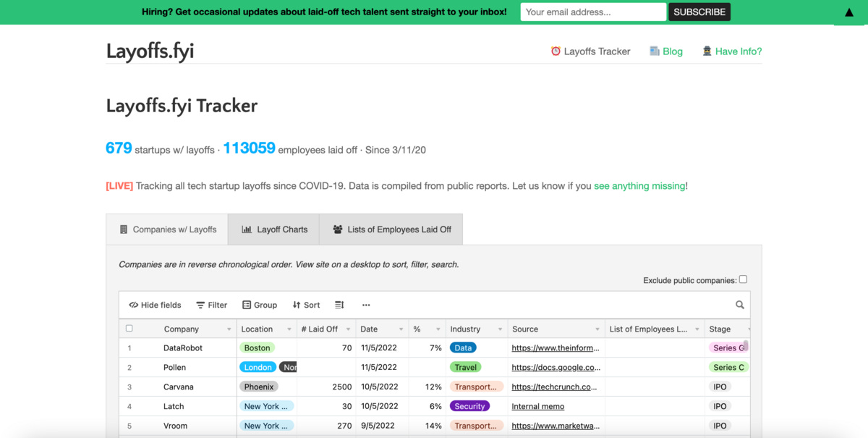Click the London location tag
Screen dimensions: 868x438
[x=258, y=367]
